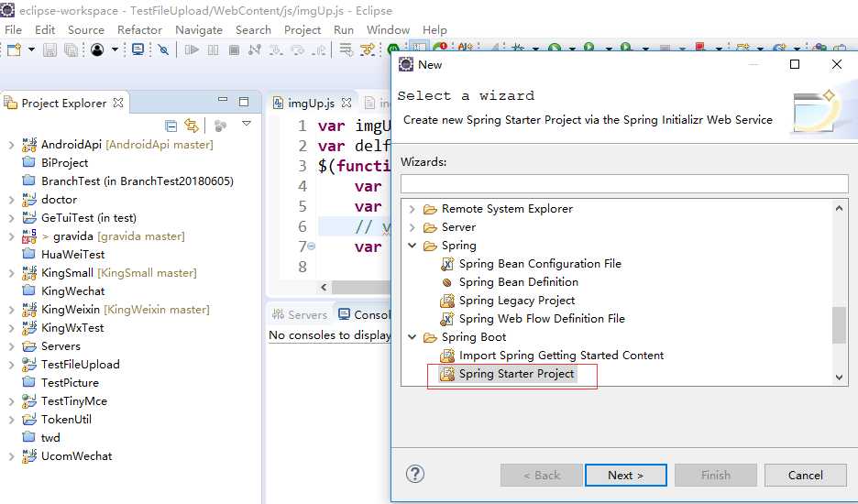Open the New toolbar dropdown arrow
The width and height of the screenshot is (858, 504).
31,49
